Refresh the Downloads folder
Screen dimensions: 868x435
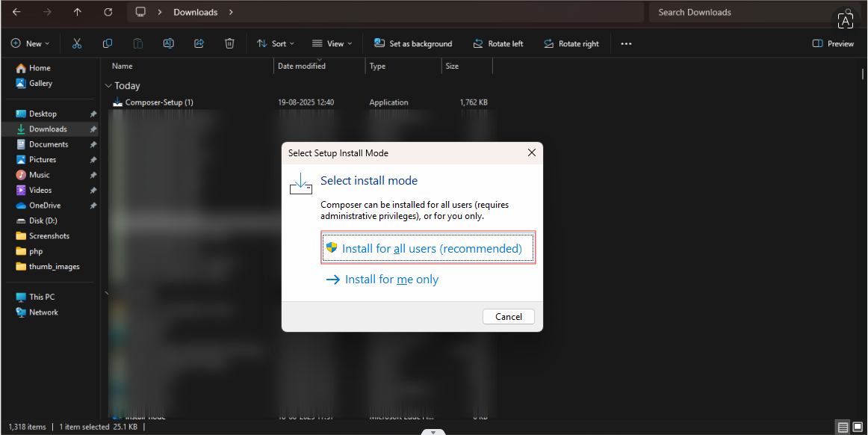click(x=108, y=12)
